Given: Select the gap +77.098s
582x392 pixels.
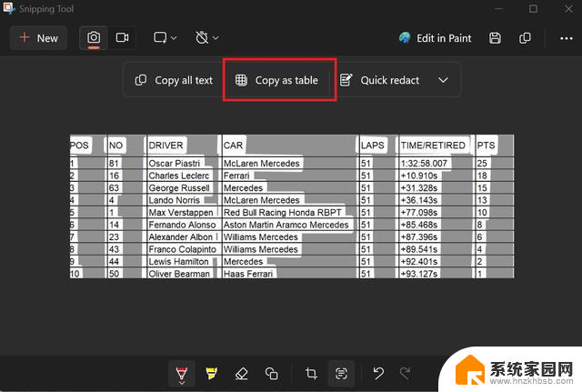Looking at the screenshot, I should (x=419, y=212).
